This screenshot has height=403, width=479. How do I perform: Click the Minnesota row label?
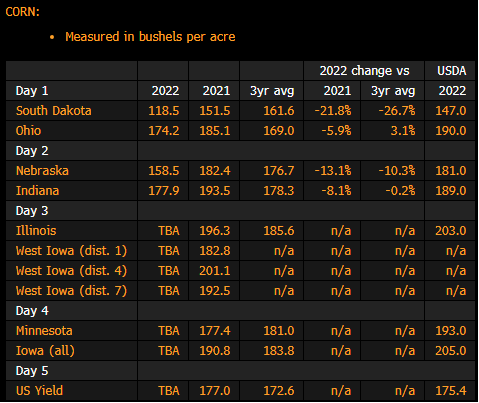[x=44, y=331]
